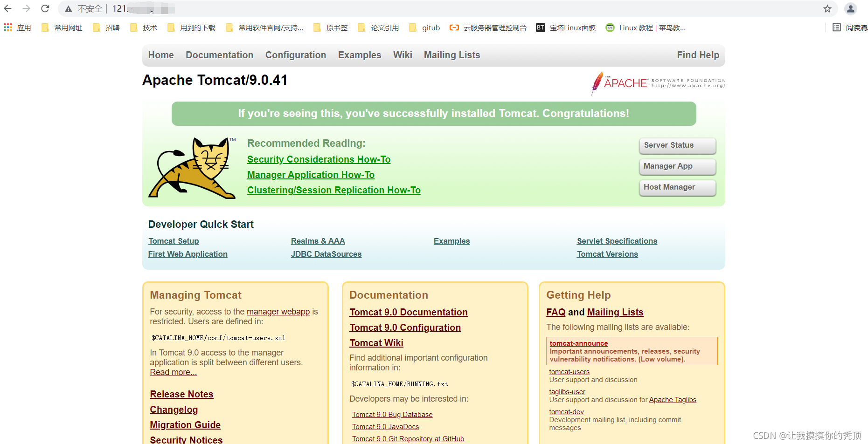Open the gitub bookmark folder
The image size is (868, 444).
coord(424,28)
